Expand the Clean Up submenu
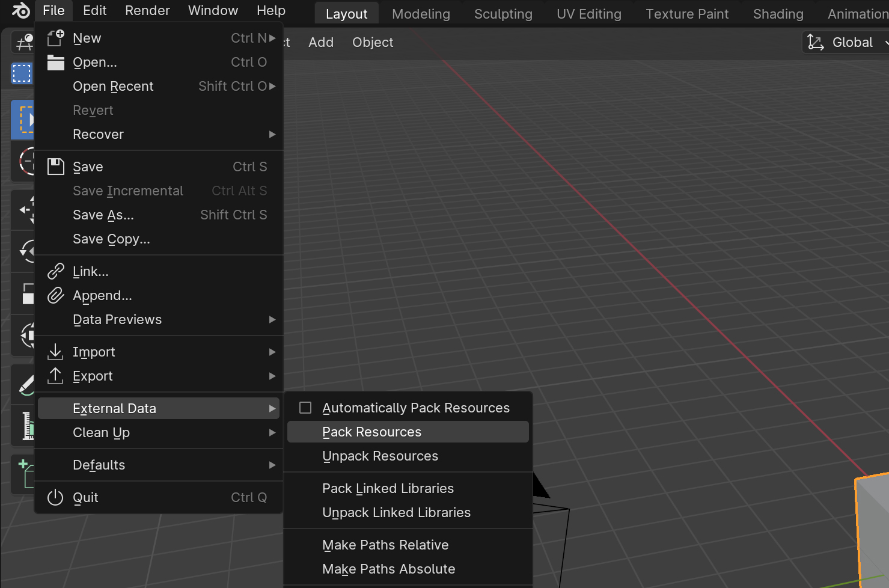The image size is (889, 588). click(272, 432)
